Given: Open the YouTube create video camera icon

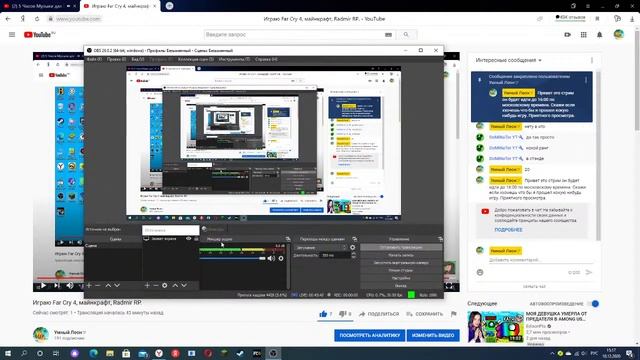Looking at the screenshot, I should pos(568,35).
